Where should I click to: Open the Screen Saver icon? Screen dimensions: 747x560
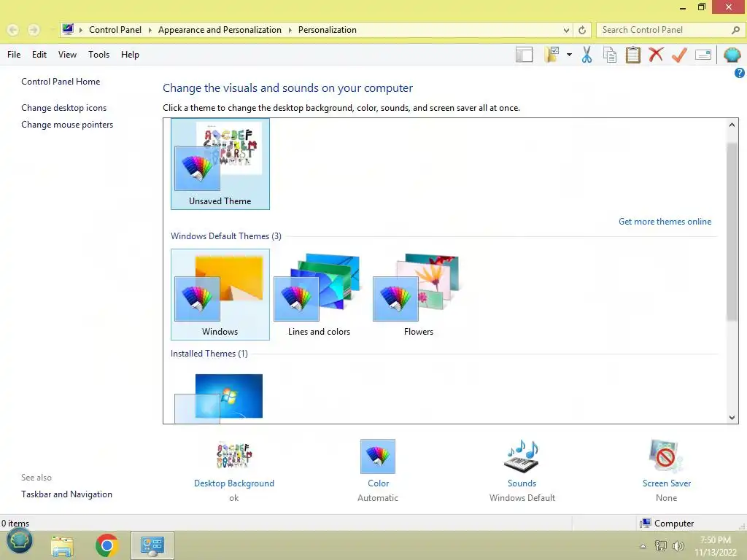[666, 456]
